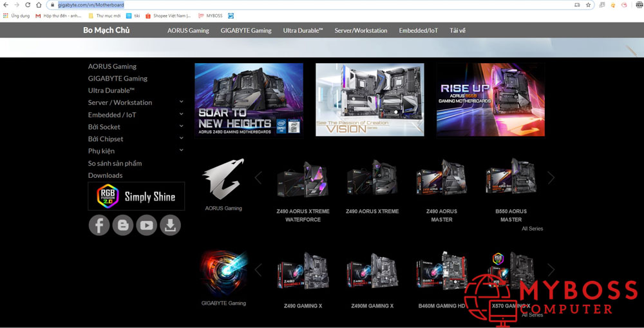Click the padlock site info icon
The image size is (644, 328).
52,5
